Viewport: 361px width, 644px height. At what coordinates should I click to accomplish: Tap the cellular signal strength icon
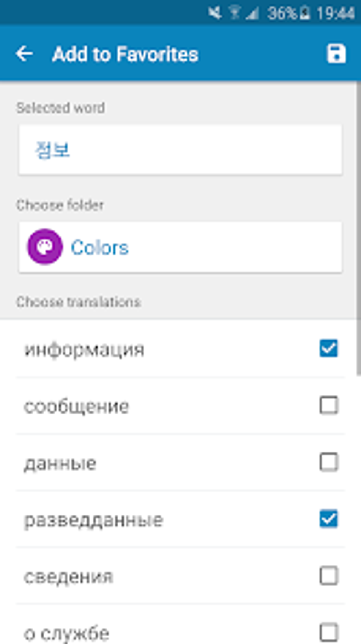pos(252,14)
